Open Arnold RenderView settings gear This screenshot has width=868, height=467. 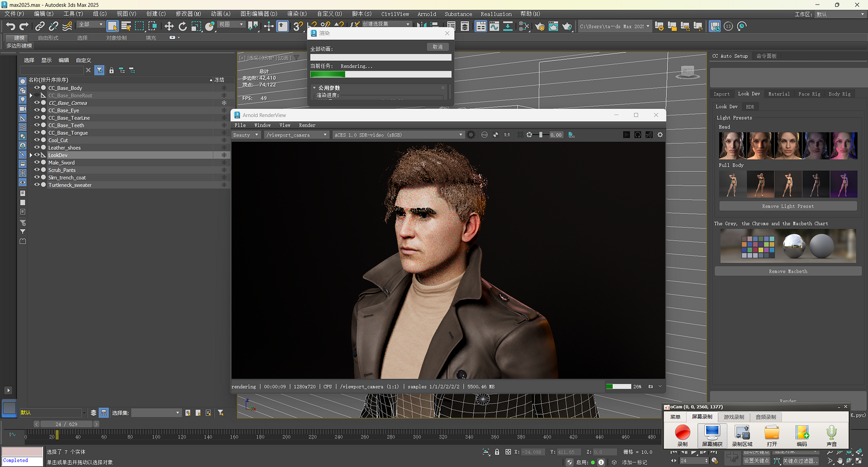click(660, 135)
